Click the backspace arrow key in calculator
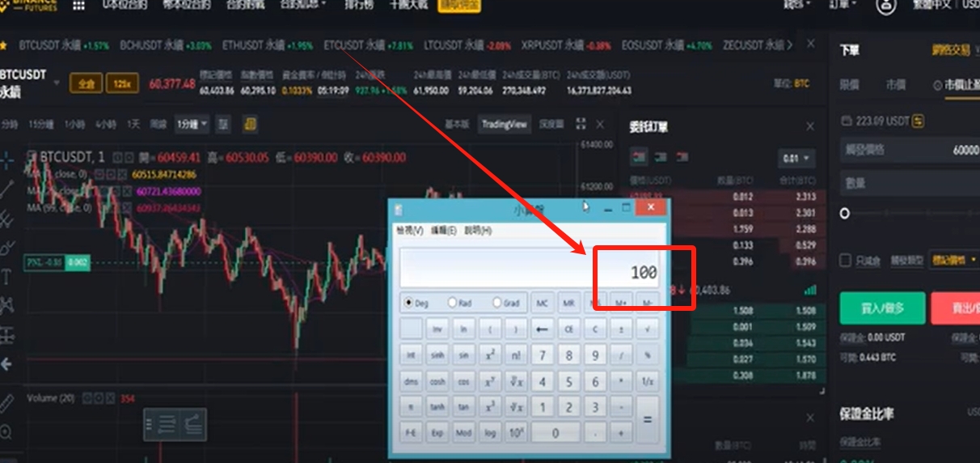 (543, 329)
